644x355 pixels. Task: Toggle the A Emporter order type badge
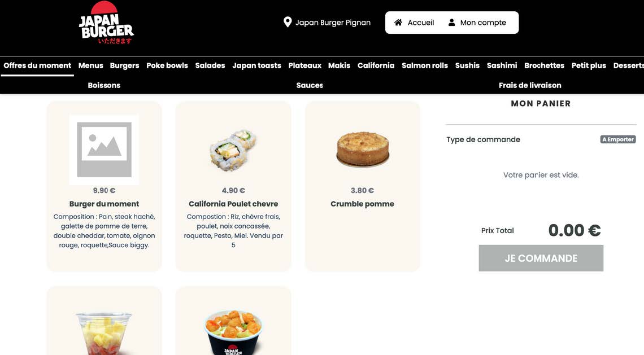click(617, 139)
